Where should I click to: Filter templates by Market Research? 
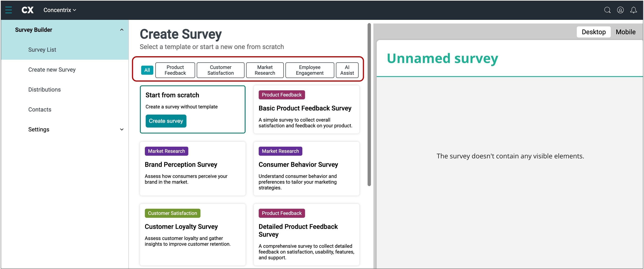(x=265, y=70)
